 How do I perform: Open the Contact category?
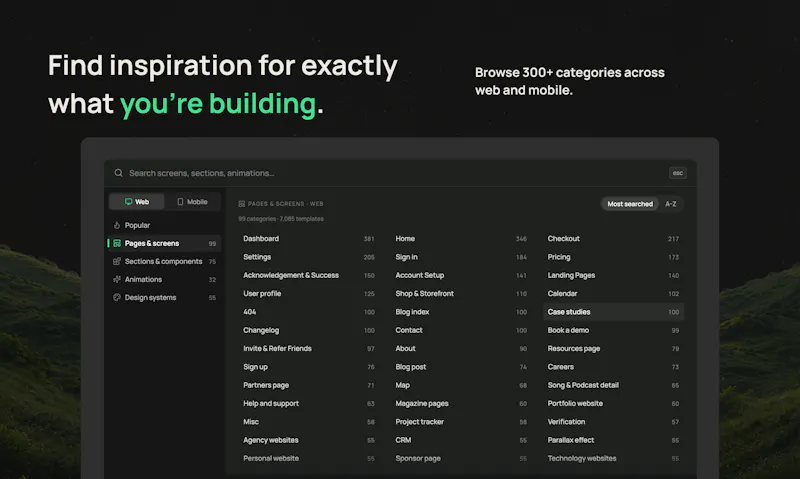tap(461, 331)
